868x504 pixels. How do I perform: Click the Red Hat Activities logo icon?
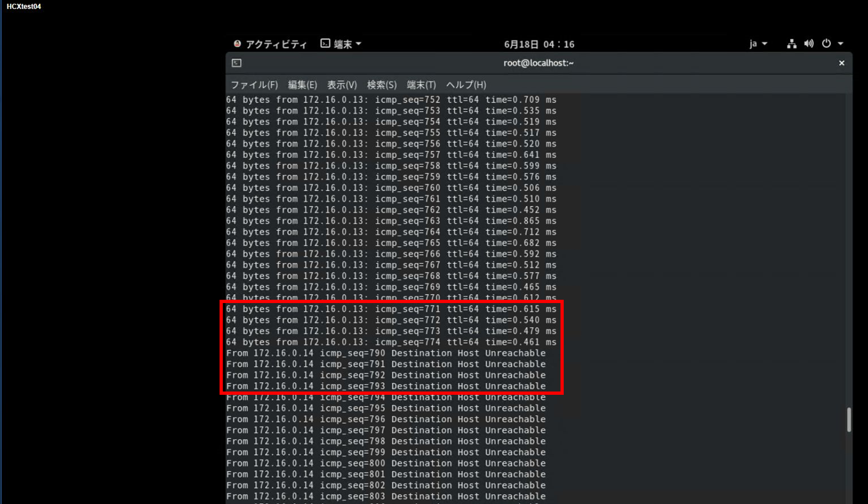tap(237, 44)
